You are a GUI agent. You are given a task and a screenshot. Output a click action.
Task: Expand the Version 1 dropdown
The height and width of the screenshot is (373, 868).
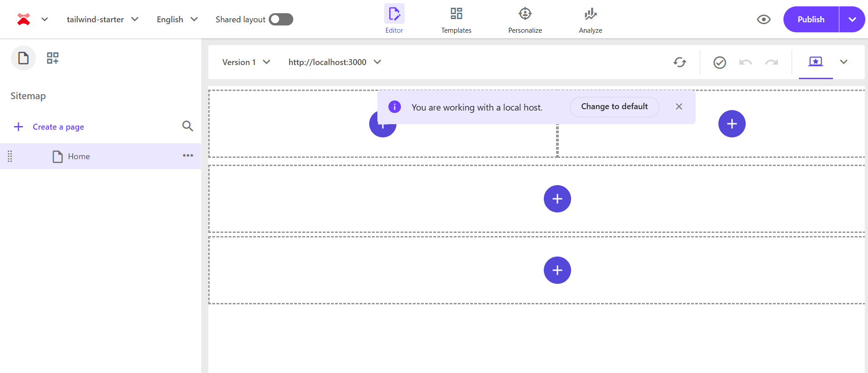246,62
